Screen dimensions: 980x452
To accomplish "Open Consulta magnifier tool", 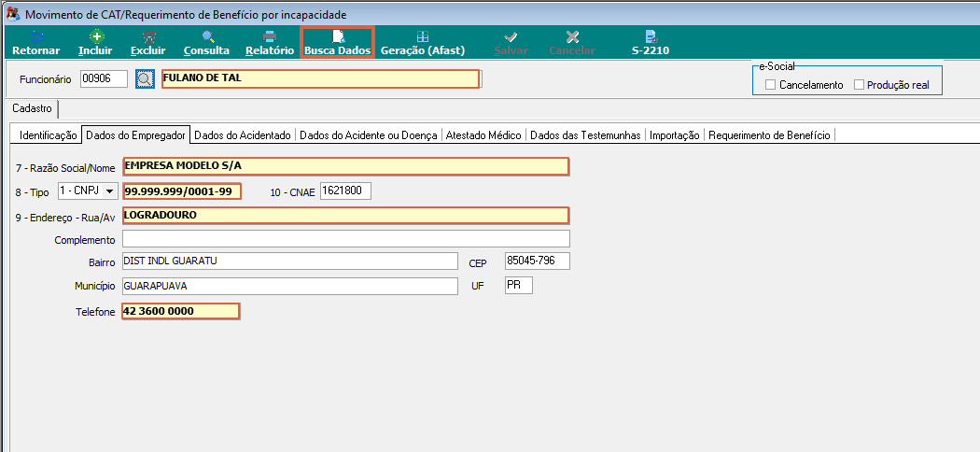I will [x=207, y=36].
